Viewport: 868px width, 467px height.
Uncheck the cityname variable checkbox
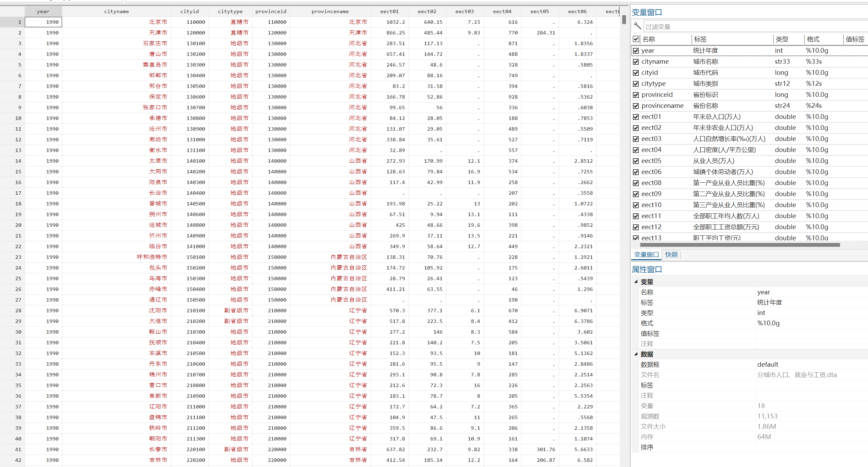(636, 62)
